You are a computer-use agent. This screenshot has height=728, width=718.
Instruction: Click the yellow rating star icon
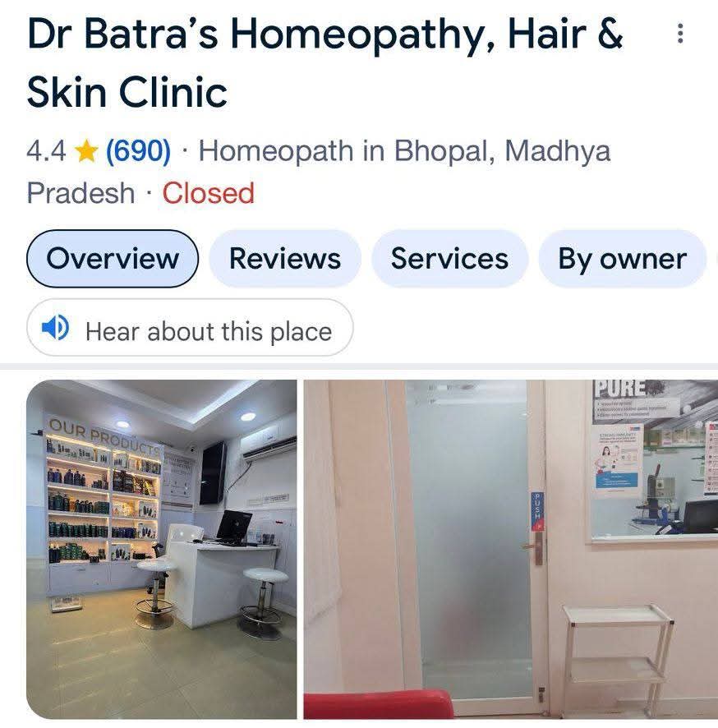coord(86,151)
